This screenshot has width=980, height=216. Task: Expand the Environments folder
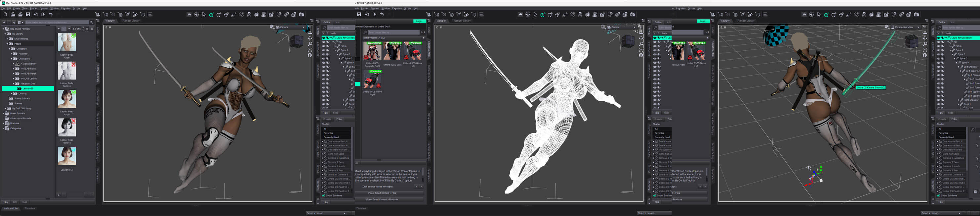(8, 39)
